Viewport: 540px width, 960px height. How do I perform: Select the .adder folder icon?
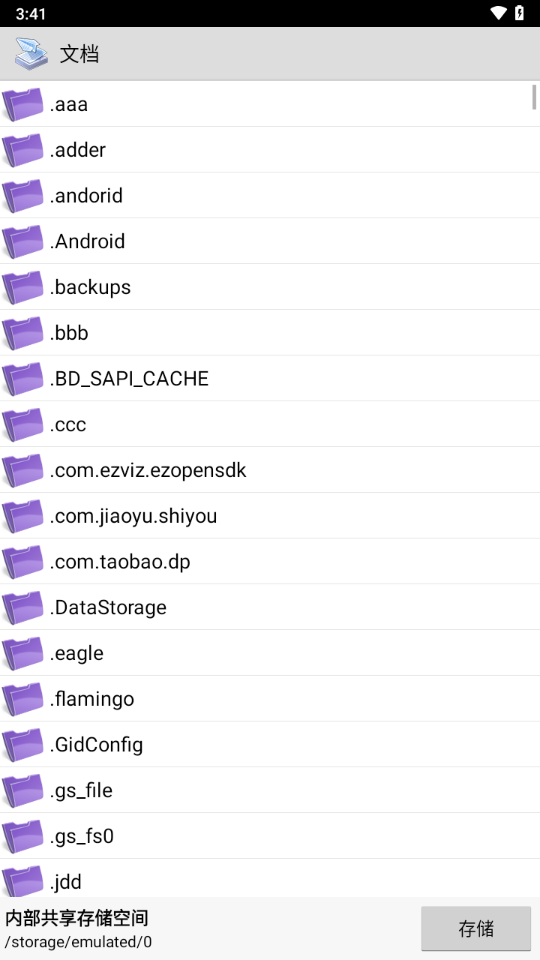pos(23,150)
